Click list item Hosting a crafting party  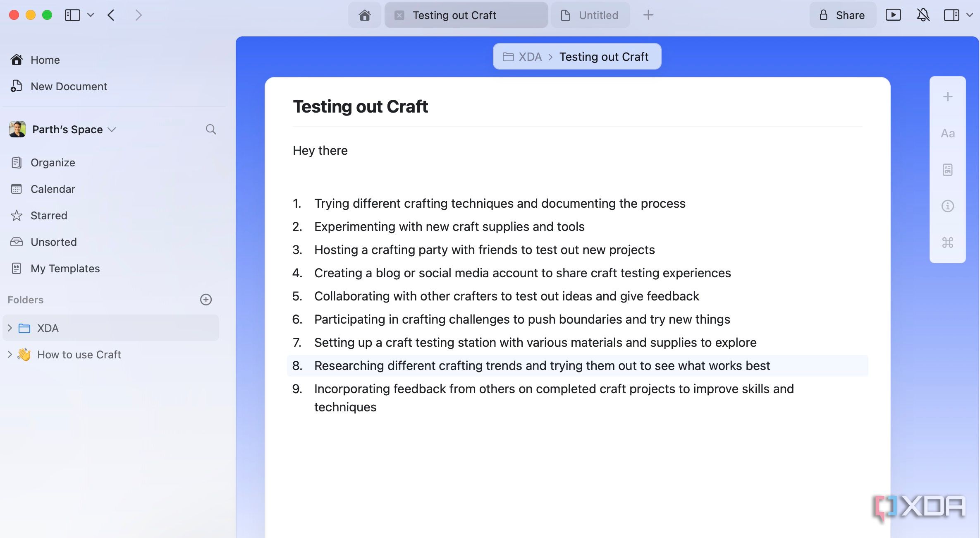coord(485,250)
